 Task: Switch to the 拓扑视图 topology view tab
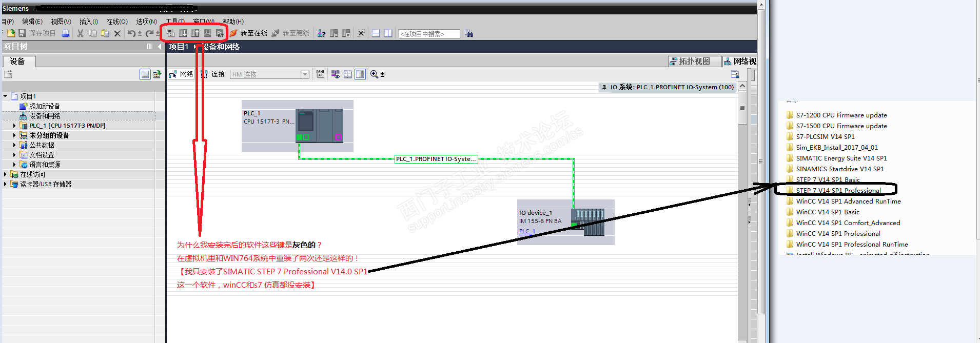click(695, 61)
